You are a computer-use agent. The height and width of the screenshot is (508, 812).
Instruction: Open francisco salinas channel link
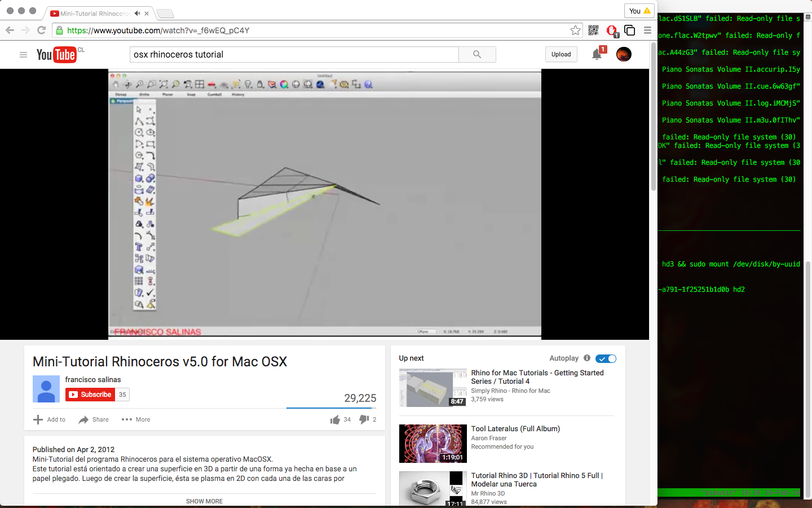[x=93, y=379]
